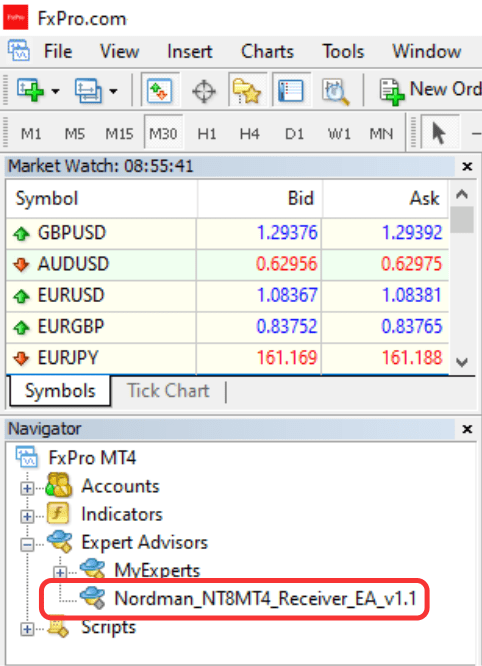Open the New Chart dropdown arrow
Viewport: 482px width, 666px height.
55,91
